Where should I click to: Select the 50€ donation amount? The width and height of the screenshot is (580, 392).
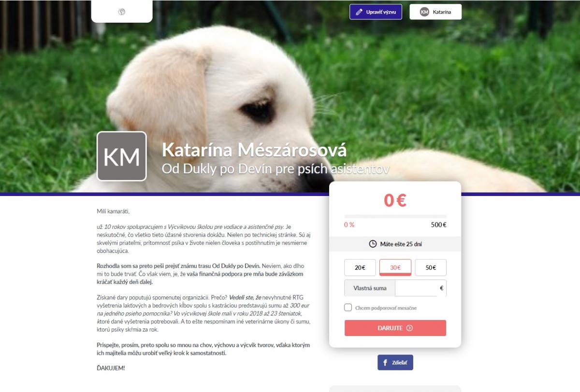tap(431, 267)
